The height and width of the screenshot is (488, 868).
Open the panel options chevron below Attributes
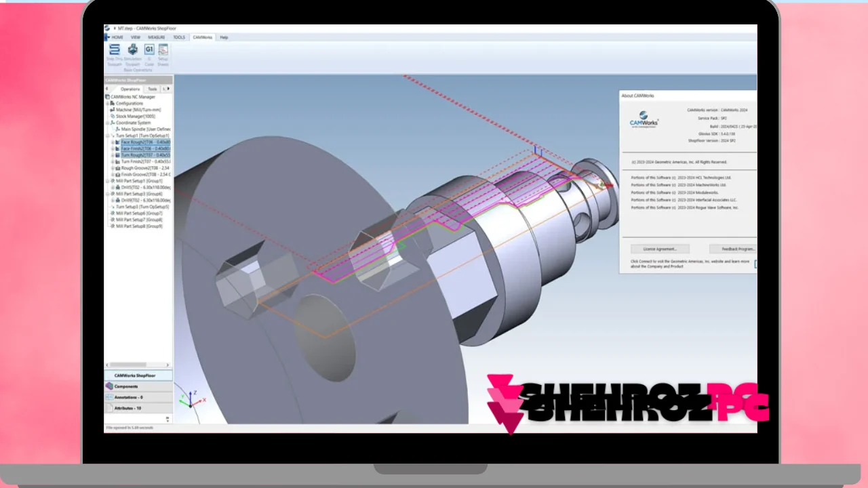coord(167,419)
